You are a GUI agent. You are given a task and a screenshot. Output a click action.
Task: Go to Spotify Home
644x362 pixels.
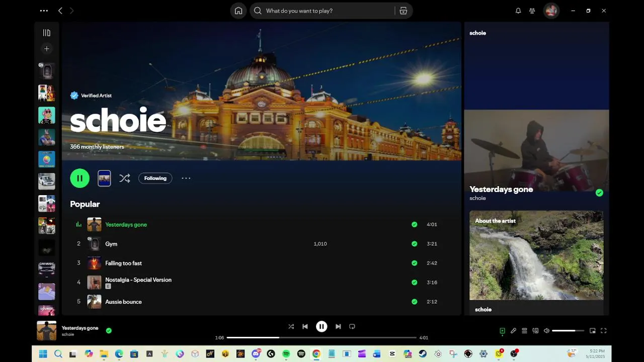click(238, 11)
